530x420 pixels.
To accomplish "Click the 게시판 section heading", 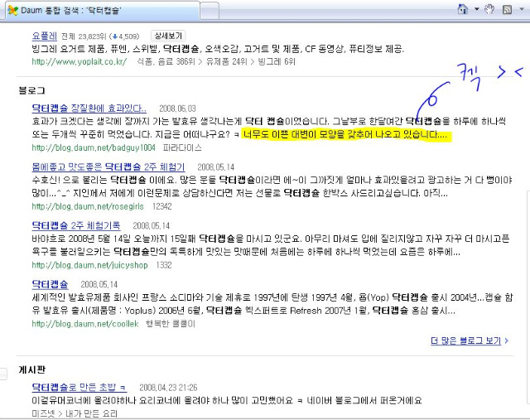I will [32, 369].
